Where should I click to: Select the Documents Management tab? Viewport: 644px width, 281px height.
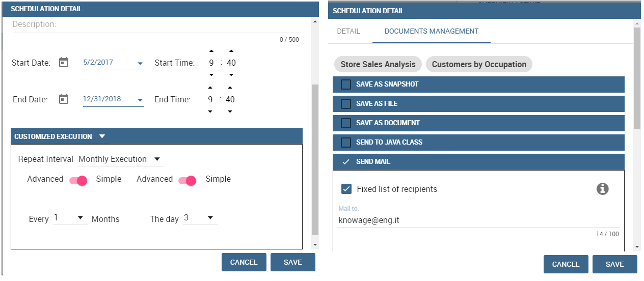pos(432,31)
